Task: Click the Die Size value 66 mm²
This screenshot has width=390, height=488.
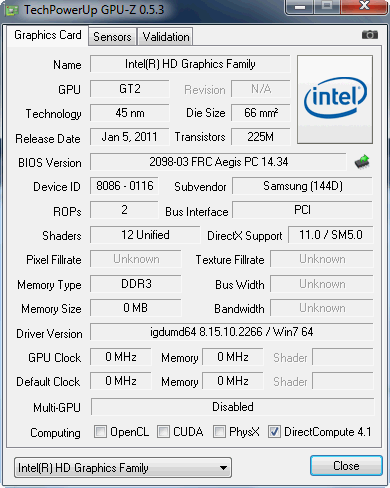Action: 261,113
